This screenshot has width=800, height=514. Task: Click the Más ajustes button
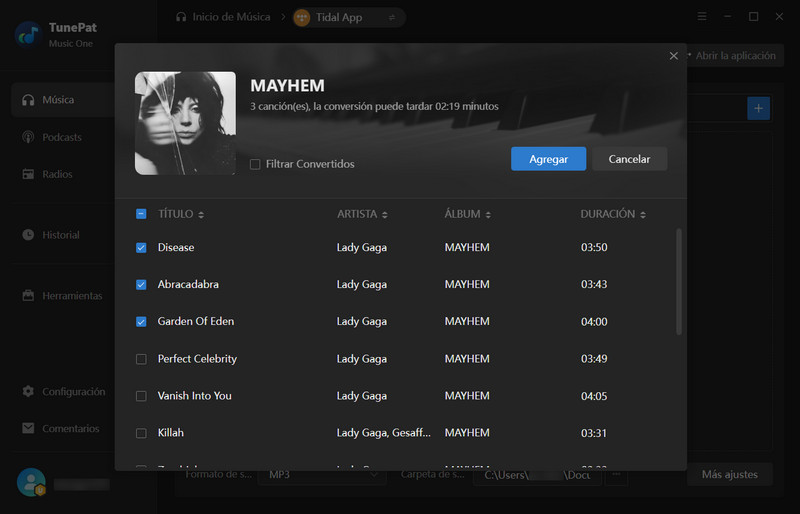click(730, 474)
